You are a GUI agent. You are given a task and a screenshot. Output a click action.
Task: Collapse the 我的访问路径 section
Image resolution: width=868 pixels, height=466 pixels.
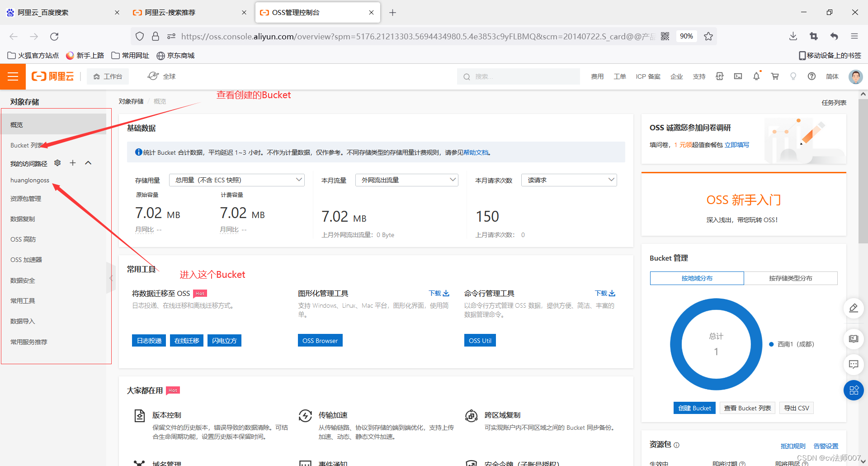pyautogui.click(x=88, y=163)
